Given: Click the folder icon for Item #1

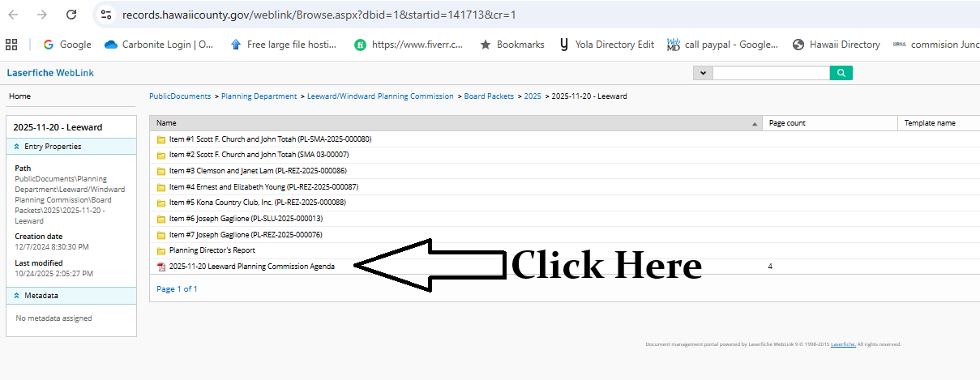Looking at the screenshot, I should [x=160, y=139].
